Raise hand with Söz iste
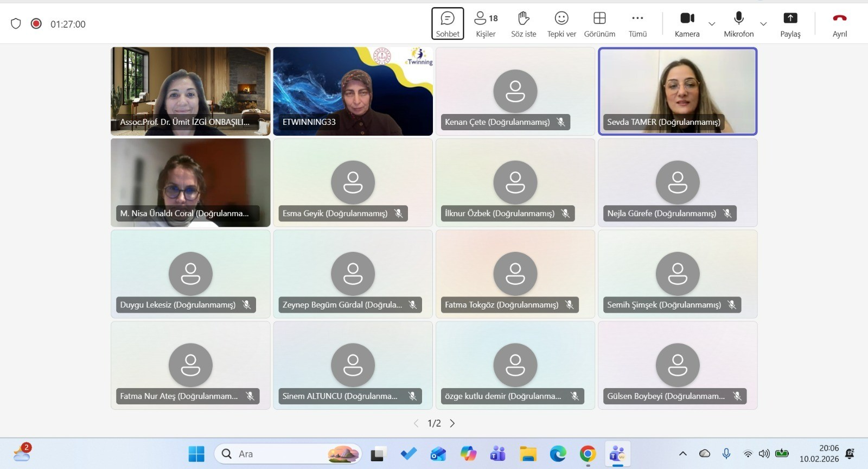The height and width of the screenshot is (469, 868). [524, 24]
